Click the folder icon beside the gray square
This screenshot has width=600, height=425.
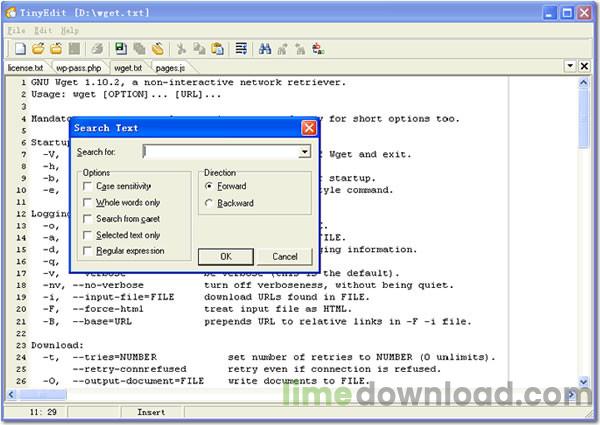[56, 49]
